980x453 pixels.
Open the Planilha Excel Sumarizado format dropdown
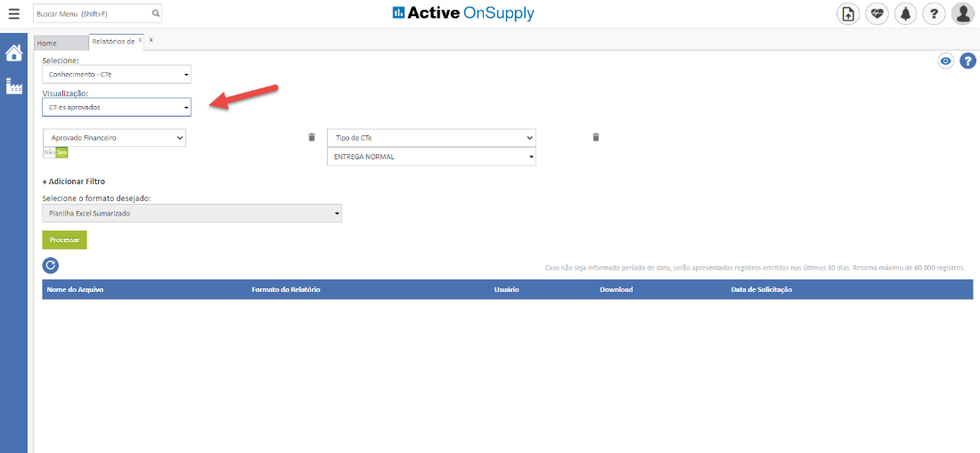(192, 214)
